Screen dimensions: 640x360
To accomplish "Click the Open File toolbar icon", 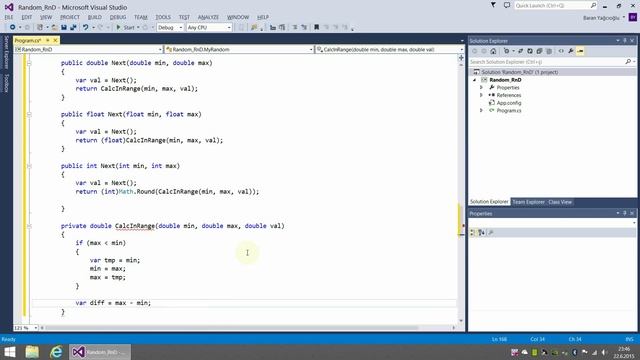I will click(x=54, y=27).
